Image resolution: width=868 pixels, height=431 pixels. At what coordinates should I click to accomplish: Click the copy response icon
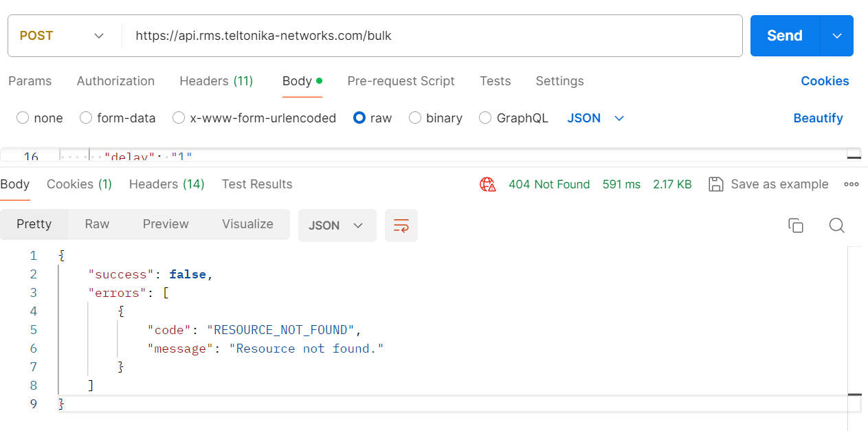click(795, 225)
